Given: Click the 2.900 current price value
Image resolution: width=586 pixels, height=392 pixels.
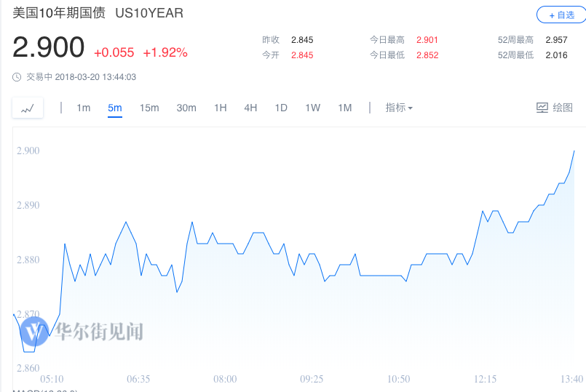Looking at the screenshot, I should click(x=49, y=48).
